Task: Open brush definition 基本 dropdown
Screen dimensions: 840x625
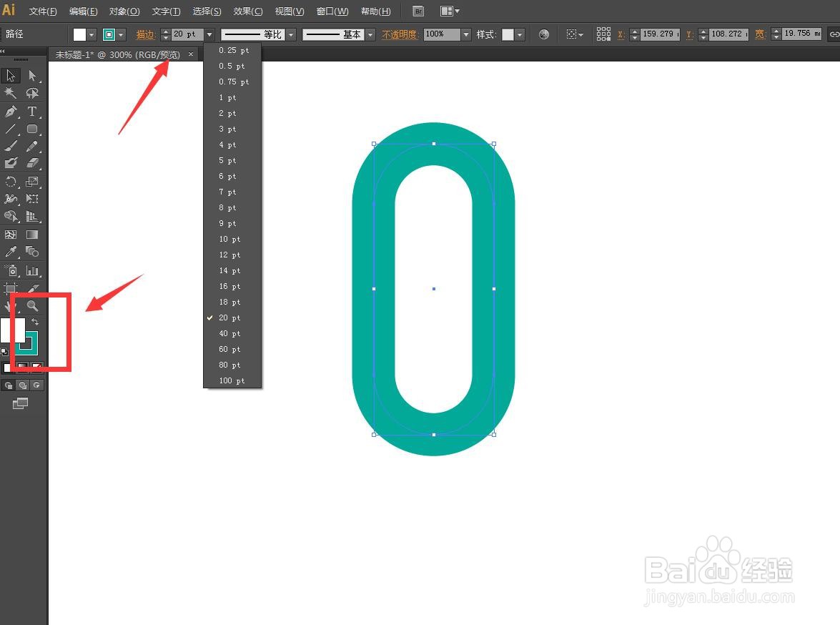Action: click(371, 35)
